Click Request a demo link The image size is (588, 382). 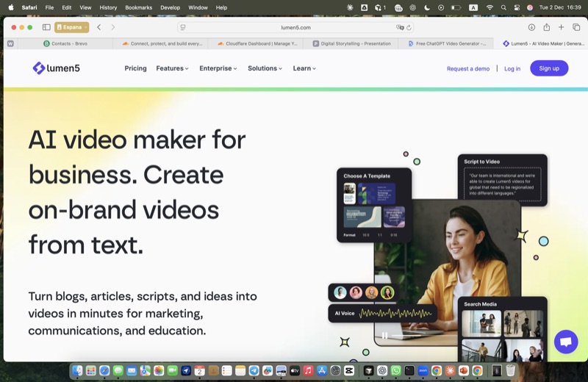[468, 68]
